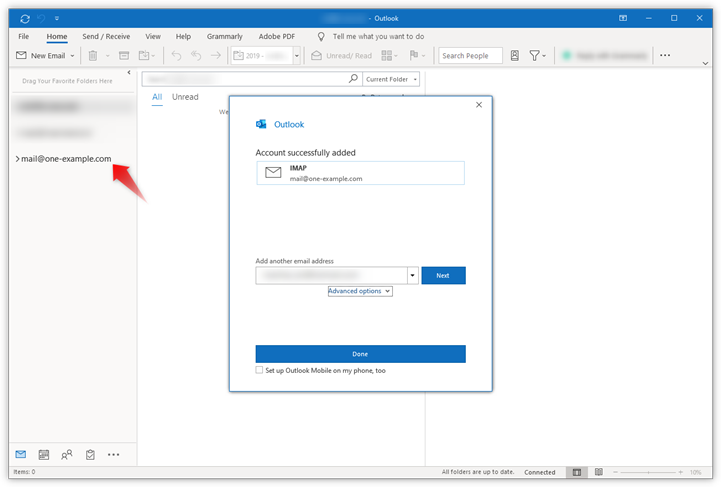Click navigation bar more options dots
Viewport: 721px width, 487px height.
tap(114, 455)
